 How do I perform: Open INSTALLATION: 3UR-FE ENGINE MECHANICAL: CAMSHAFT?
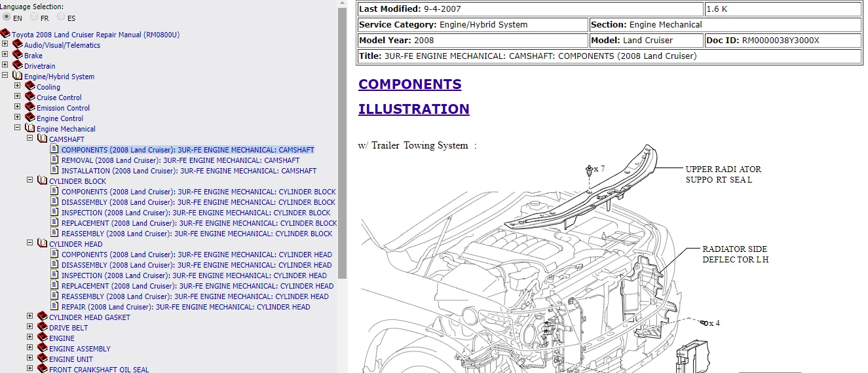[x=189, y=171]
